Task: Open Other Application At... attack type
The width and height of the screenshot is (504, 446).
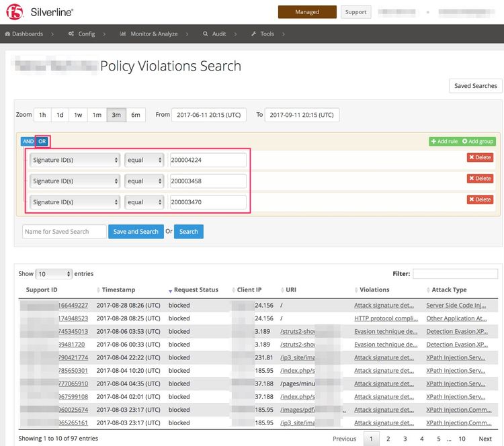Action: (x=456, y=318)
